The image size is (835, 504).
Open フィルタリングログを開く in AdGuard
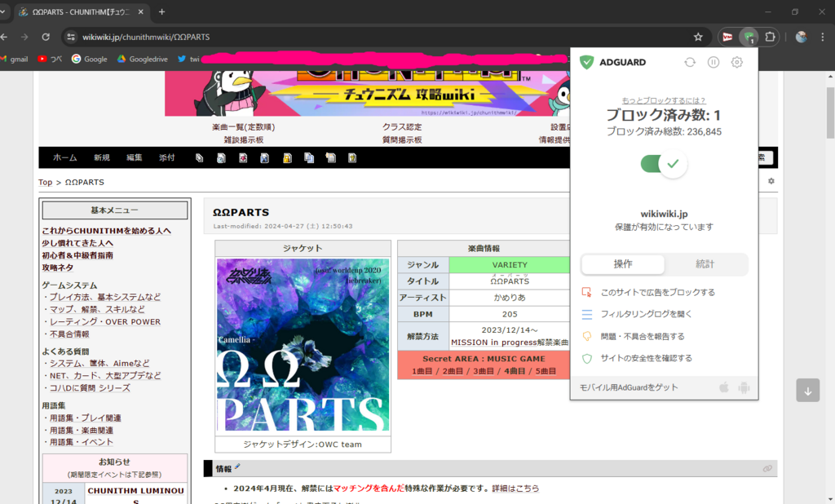click(x=646, y=314)
